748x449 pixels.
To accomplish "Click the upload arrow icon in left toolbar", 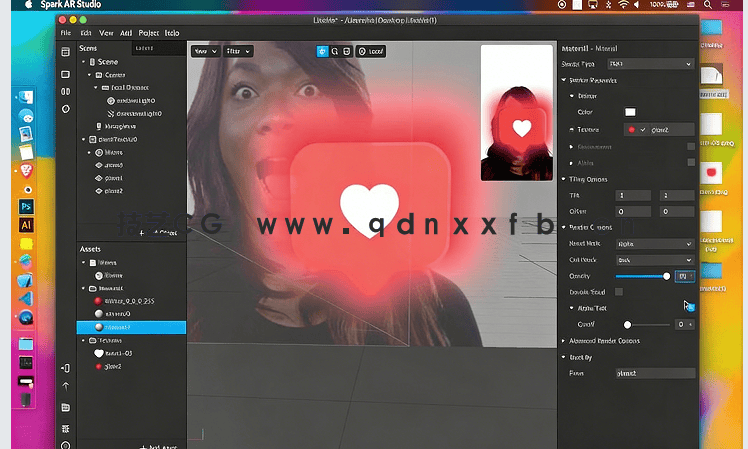I will coord(66,386).
